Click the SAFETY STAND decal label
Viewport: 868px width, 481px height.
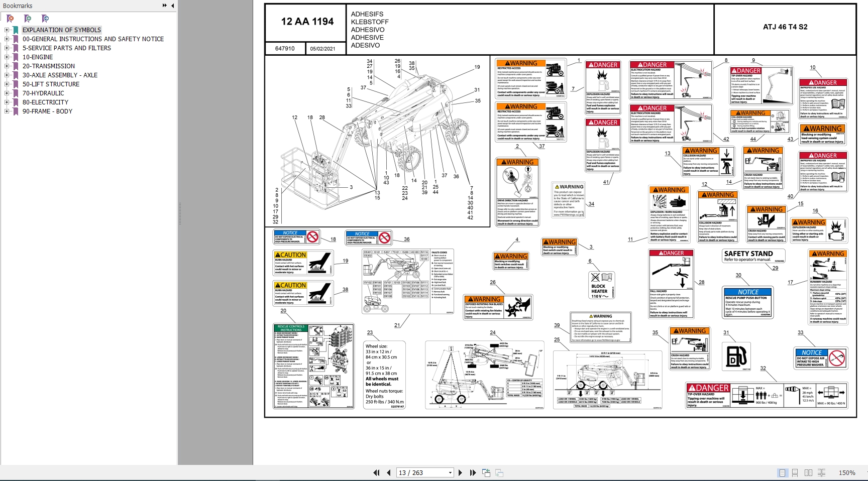click(754, 257)
